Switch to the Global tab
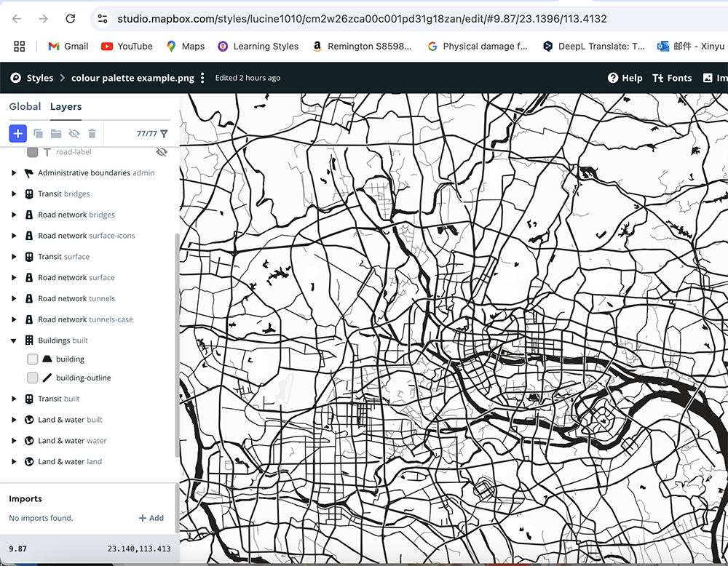Viewport: 728px width, 566px height. click(x=25, y=106)
